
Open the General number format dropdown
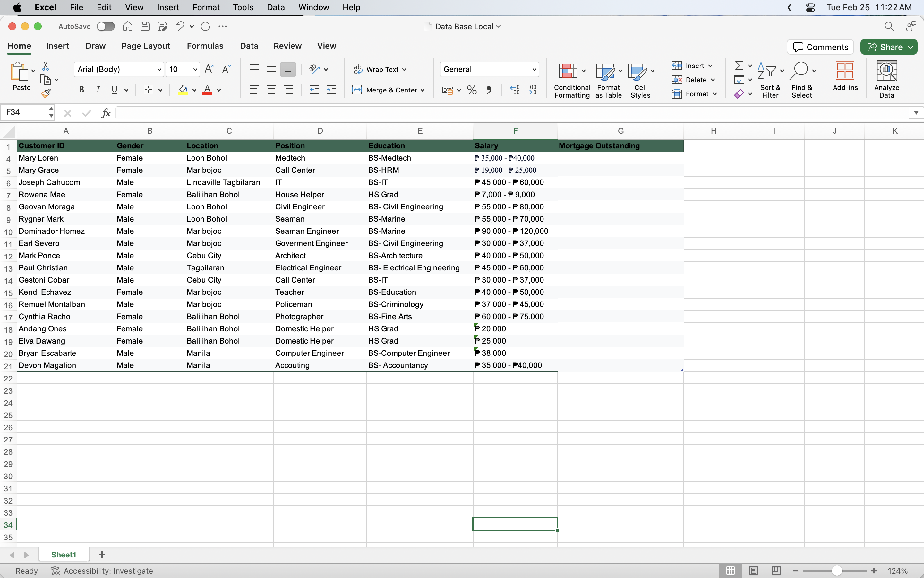[534, 70]
